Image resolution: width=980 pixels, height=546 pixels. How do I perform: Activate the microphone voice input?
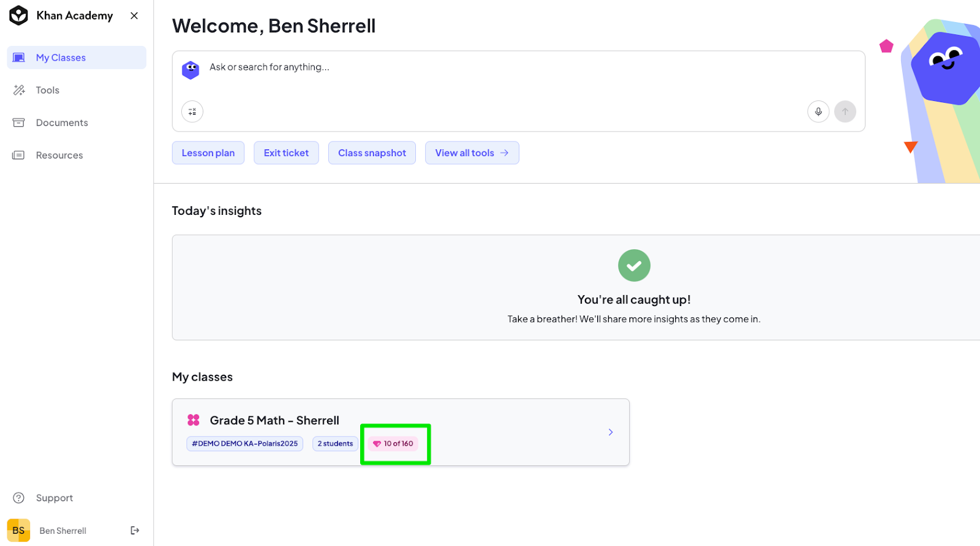818,111
